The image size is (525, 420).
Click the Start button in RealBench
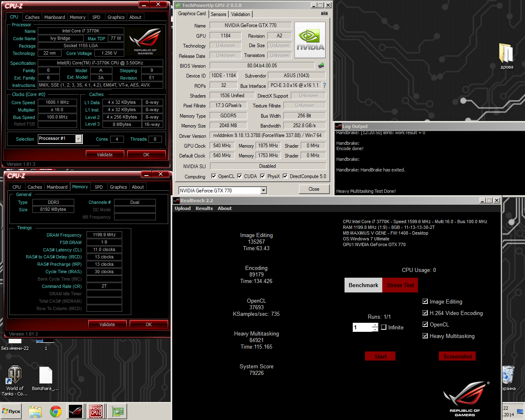[380, 356]
